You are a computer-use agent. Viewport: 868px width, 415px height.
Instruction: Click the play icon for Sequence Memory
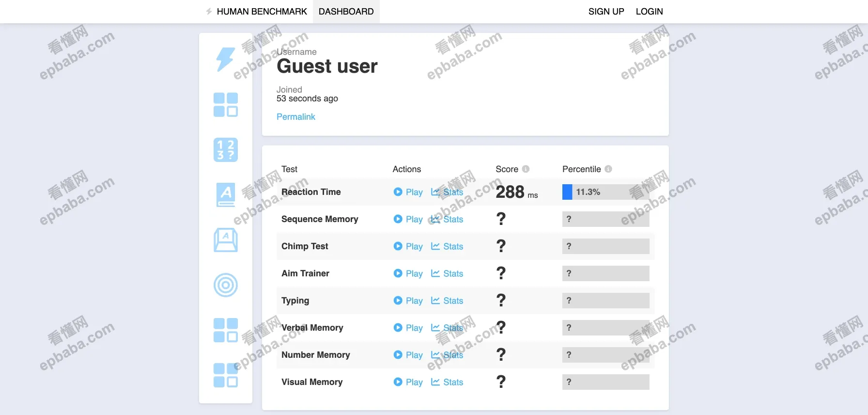(398, 219)
